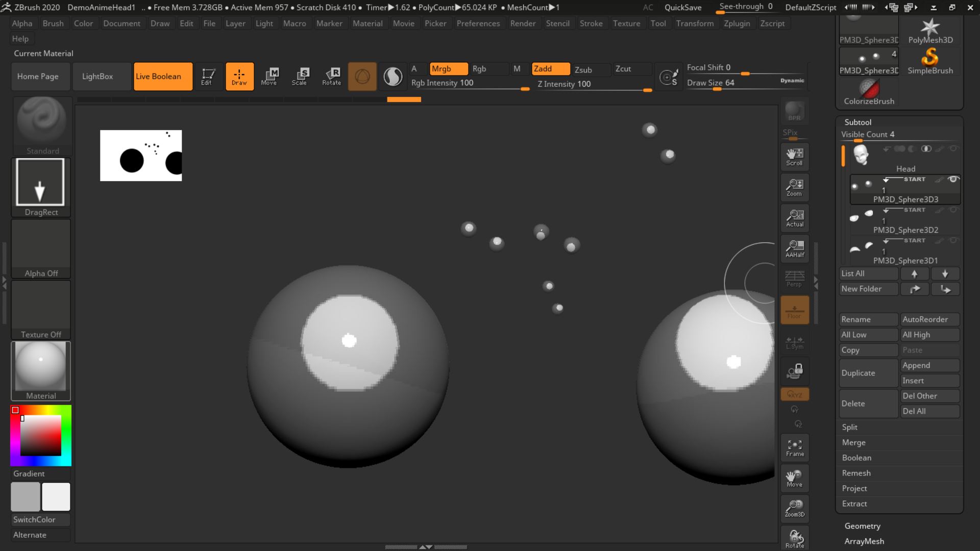Expand the Boolean subtool section
This screenshot has width=980, height=551.
856,458
